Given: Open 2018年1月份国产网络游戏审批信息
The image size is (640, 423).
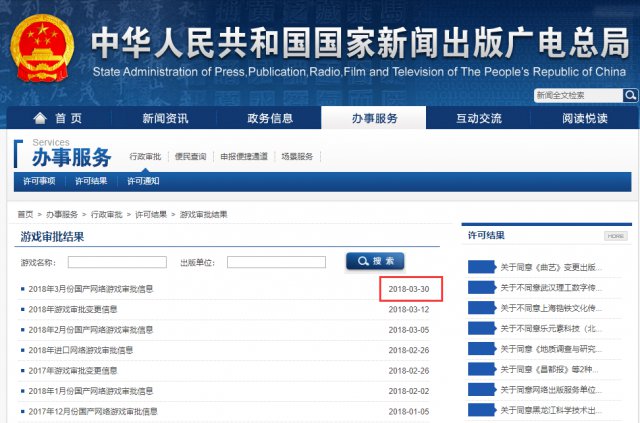Looking at the screenshot, I should pyautogui.click(x=91, y=391).
